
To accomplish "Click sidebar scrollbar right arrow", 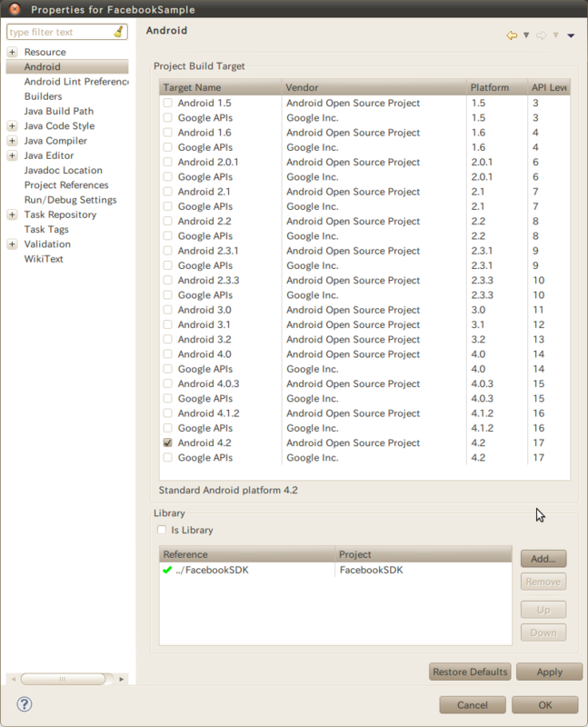I will tap(122, 679).
